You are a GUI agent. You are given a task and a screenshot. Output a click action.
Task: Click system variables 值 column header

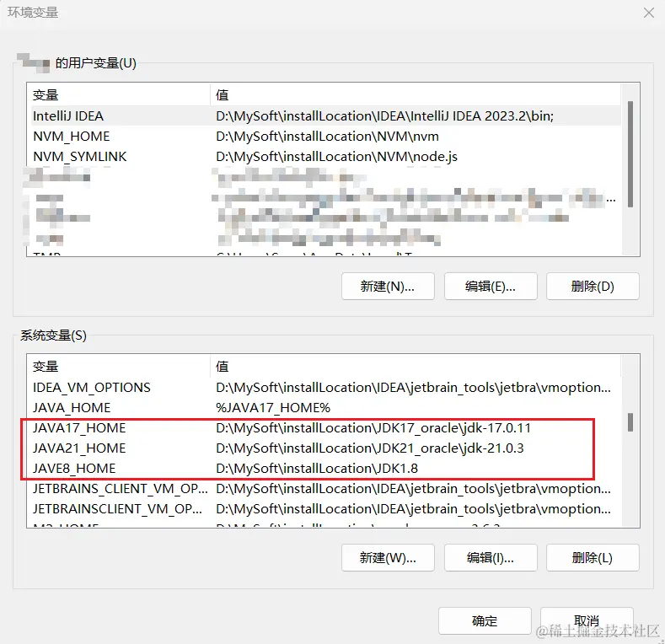click(x=416, y=366)
